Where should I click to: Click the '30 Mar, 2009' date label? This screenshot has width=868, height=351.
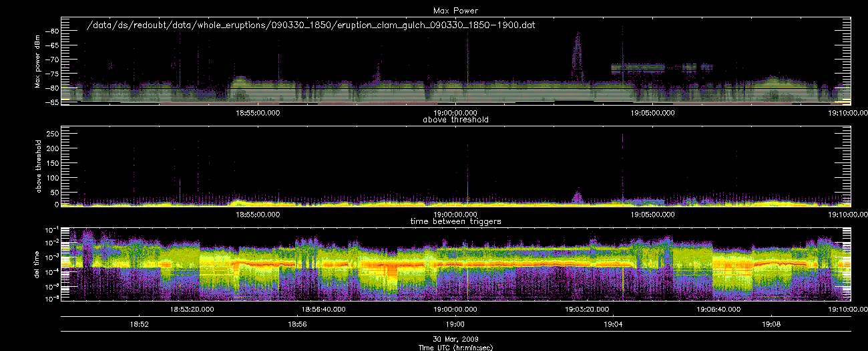click(x=455, y=339)
